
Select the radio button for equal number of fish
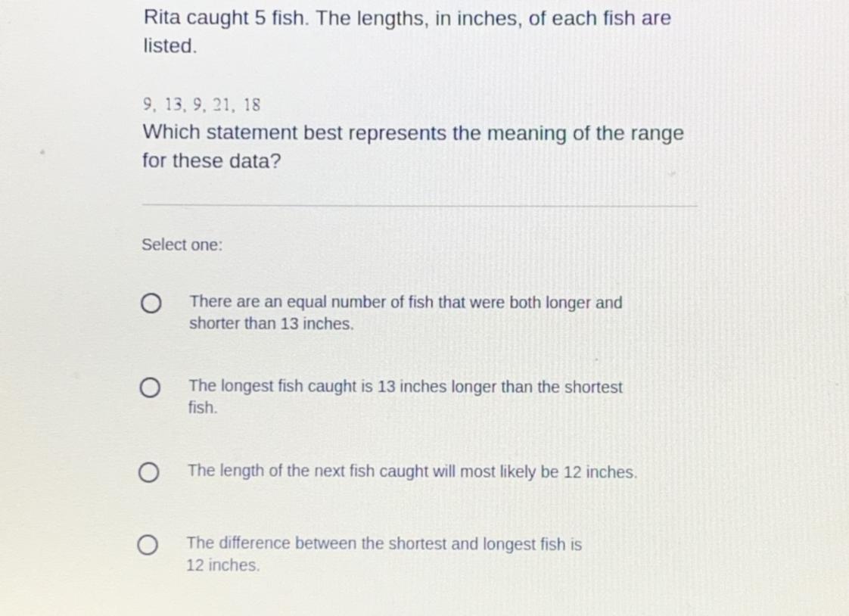151,304
